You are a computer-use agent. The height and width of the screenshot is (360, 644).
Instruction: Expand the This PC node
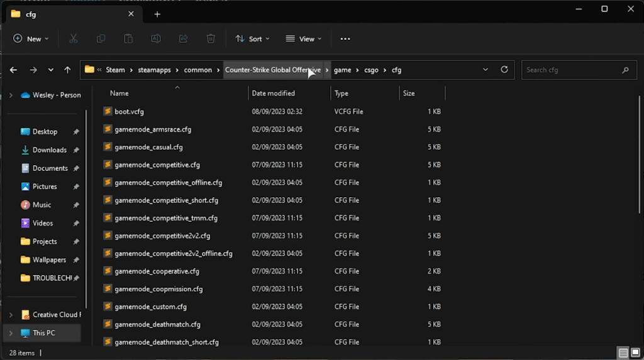pyautogui.click(x=11, y=333)
